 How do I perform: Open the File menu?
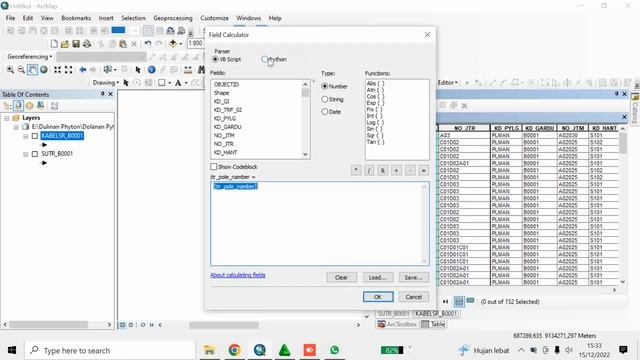(10, 18)
